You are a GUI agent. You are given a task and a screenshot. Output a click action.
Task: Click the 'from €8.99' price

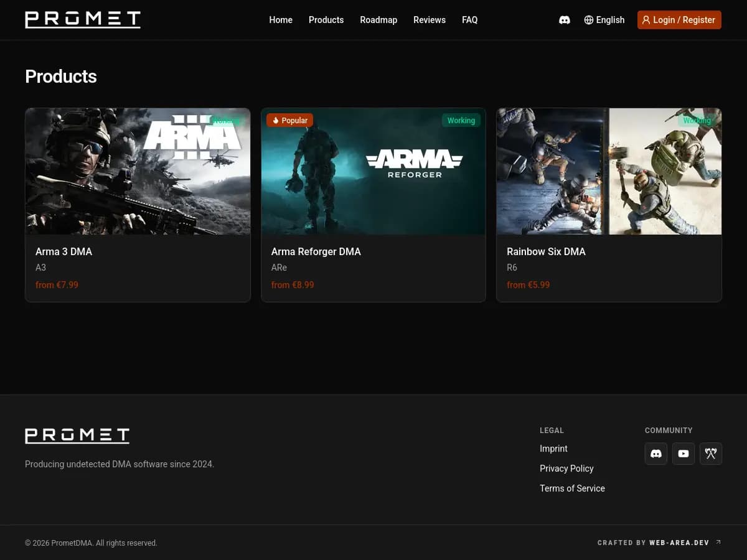[x=293, y=285]
